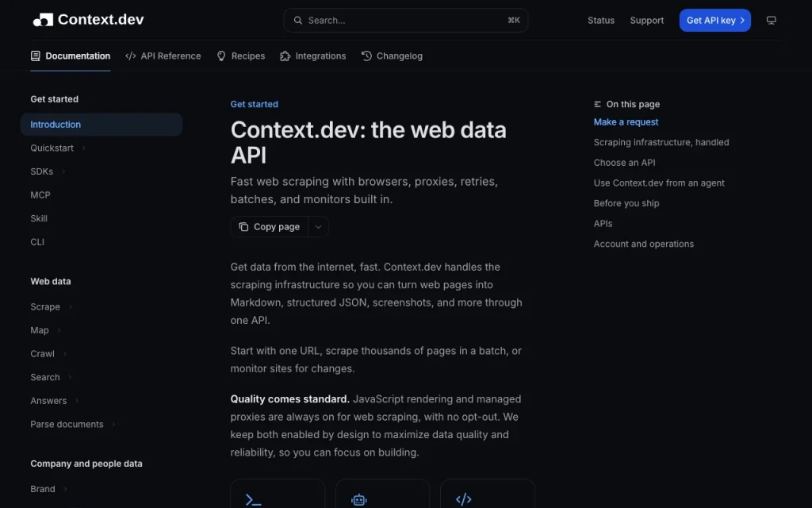This screenshot has width=812, height=508.
Task: Open Parse documents in the sidebar
Action: click(67, 425)
